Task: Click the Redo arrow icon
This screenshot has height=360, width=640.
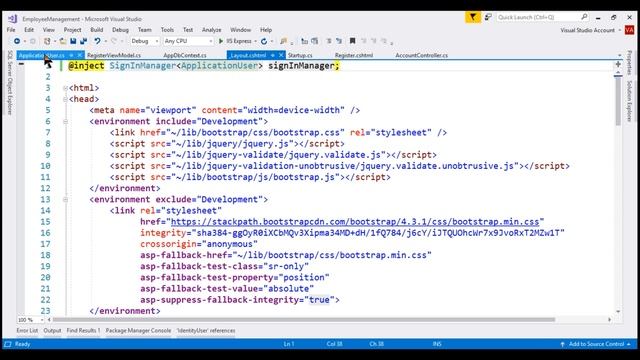Action: (x=114, y=41)
